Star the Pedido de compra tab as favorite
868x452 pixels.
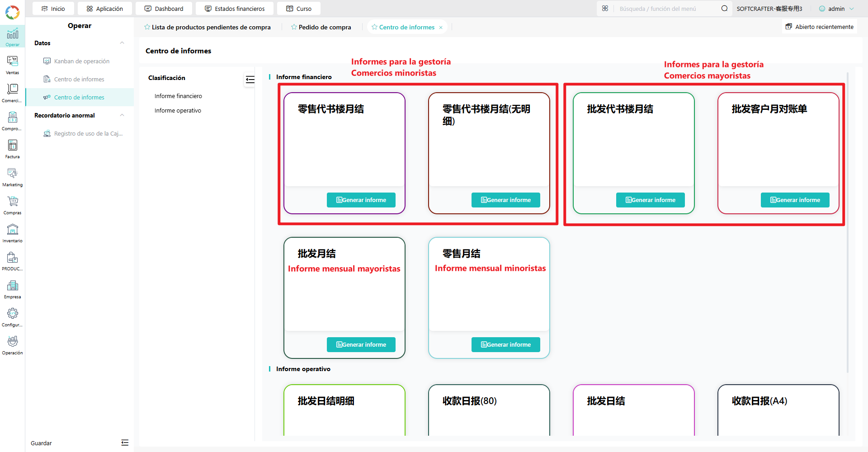click(294, 27)
